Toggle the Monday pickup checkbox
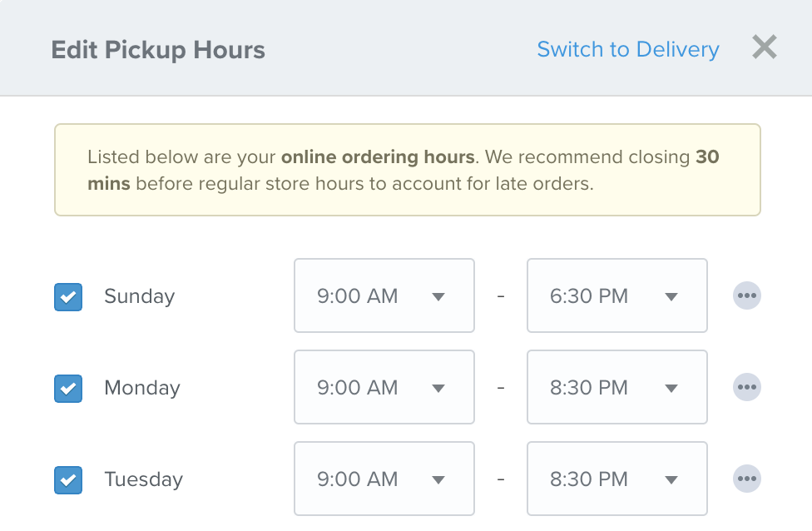This screenshot has width=812, height=531. point(68,389)
